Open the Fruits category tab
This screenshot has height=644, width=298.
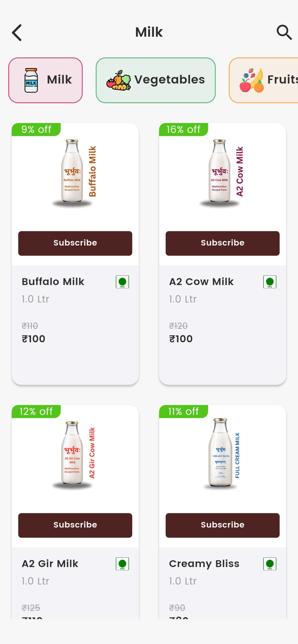(263, 80)
